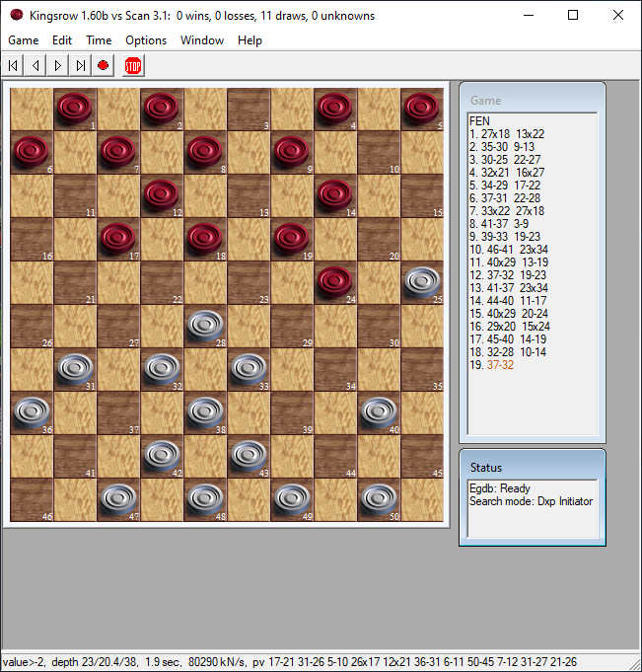
Task: Jump to the end of the game
Action: pos(80,65)
